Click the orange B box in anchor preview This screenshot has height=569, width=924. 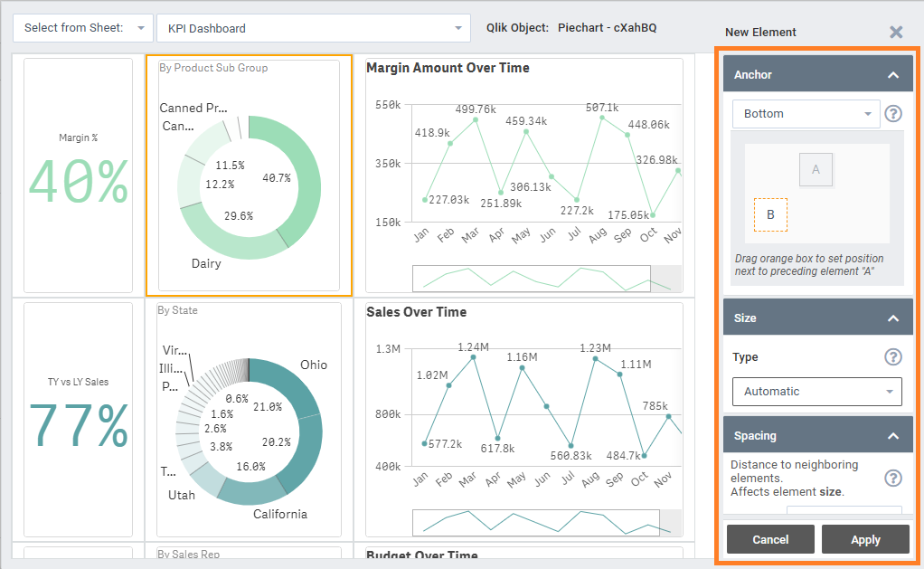[x=770, y=214]
